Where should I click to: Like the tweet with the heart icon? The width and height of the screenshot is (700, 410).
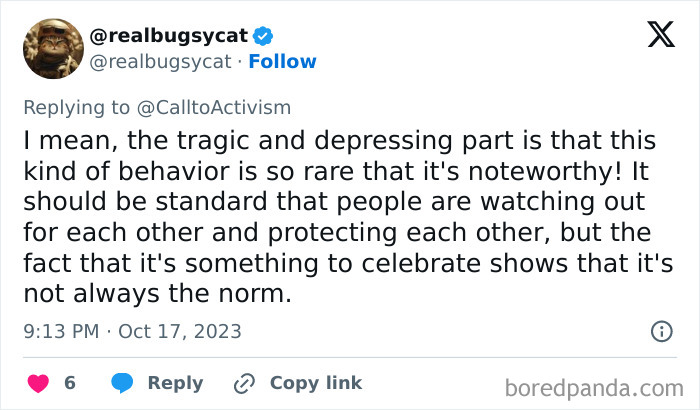[x=39, y=383]
